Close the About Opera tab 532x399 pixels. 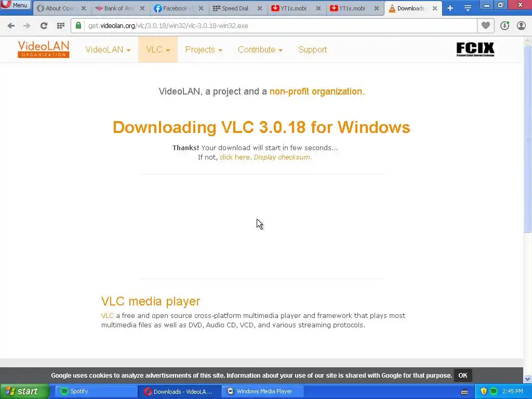[x=84, y=8]
